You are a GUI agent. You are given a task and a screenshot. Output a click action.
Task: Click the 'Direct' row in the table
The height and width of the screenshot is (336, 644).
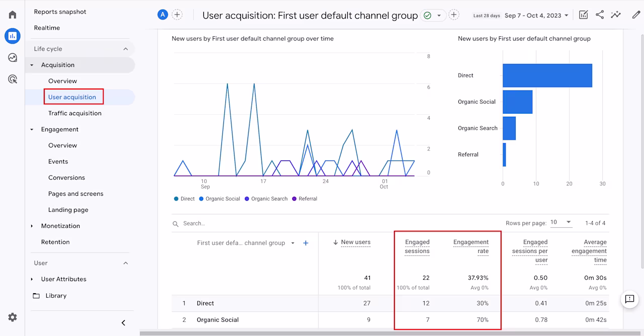click(390, 303)
